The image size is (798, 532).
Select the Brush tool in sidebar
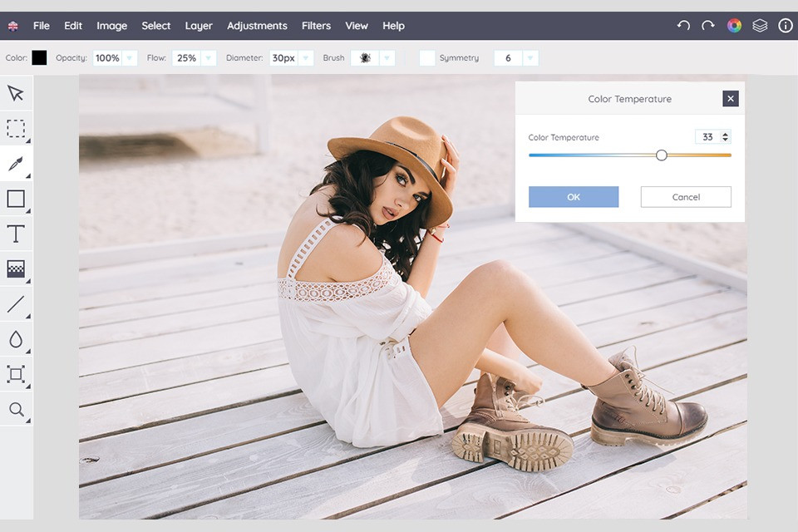pos(16,164)
